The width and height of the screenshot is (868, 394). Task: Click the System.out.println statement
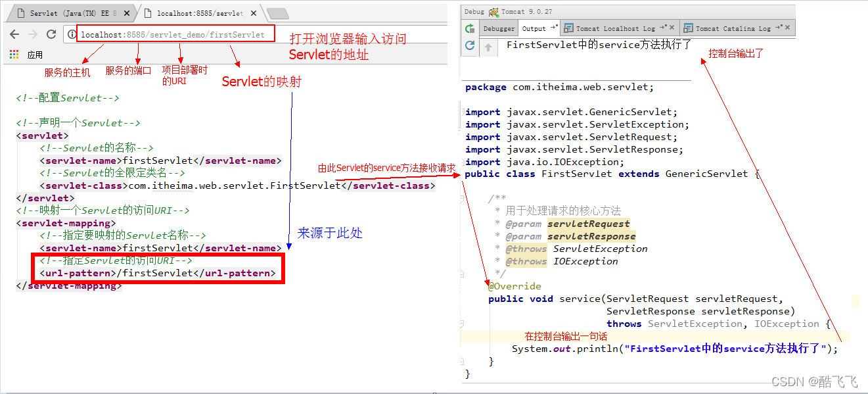click(675, 349)
